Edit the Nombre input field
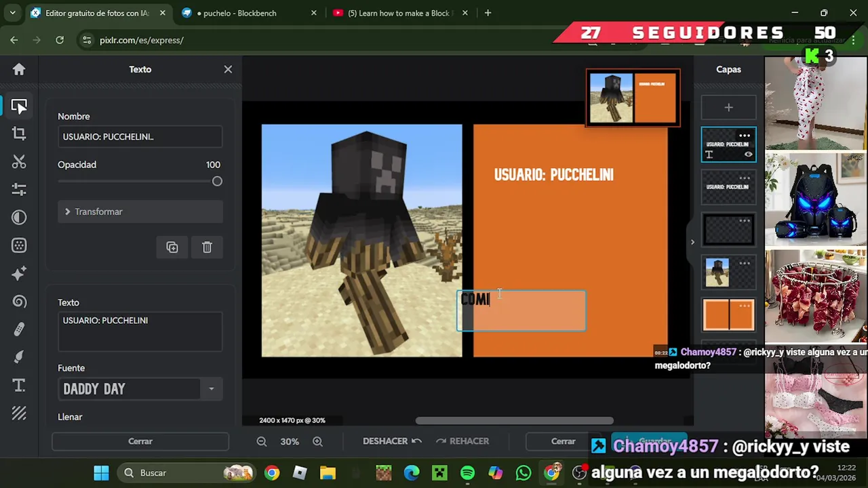 (140, 137)
